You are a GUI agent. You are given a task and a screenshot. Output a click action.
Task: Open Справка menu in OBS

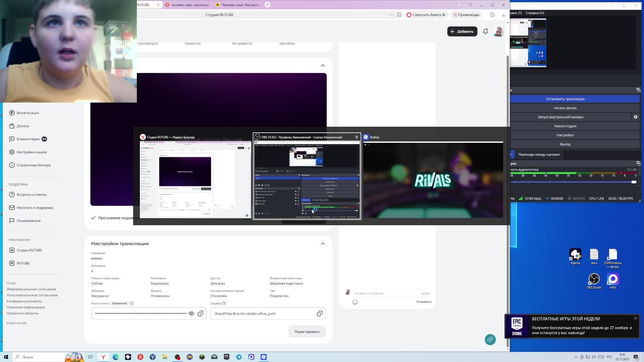point(535,13)
